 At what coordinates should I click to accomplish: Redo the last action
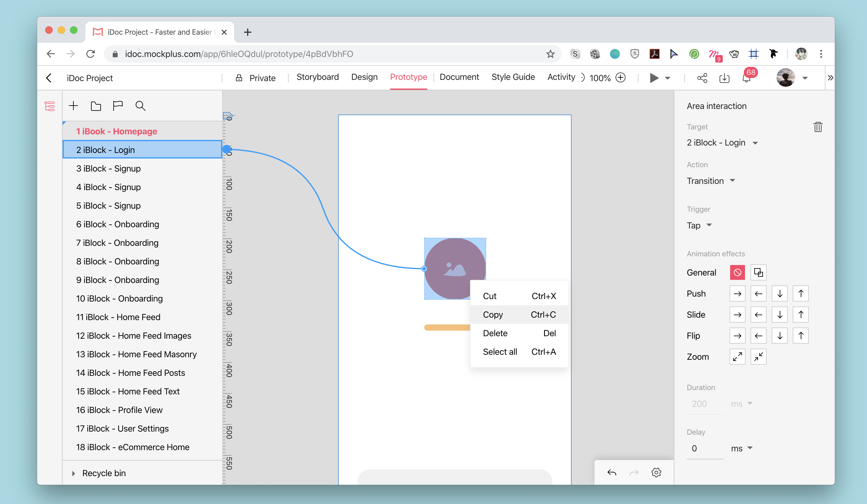click(x=634, y=472)
